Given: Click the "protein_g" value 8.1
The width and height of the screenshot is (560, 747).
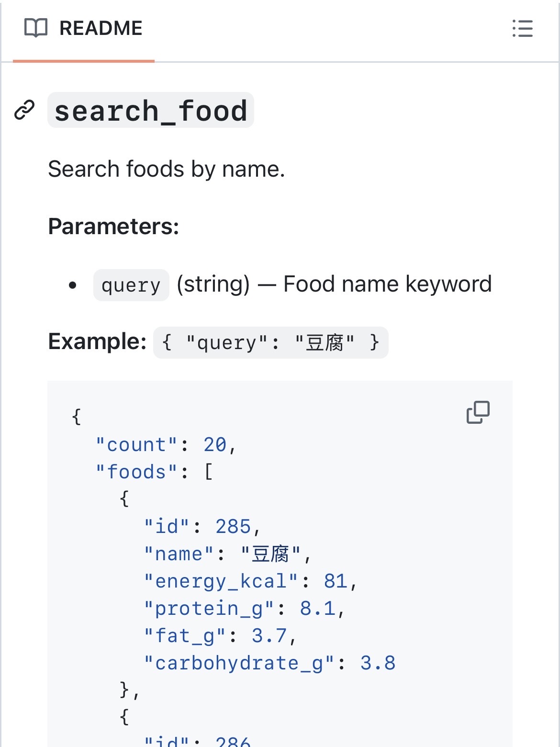Looking at the screenshot, I should pyautogui.click(x=317, y=609).
